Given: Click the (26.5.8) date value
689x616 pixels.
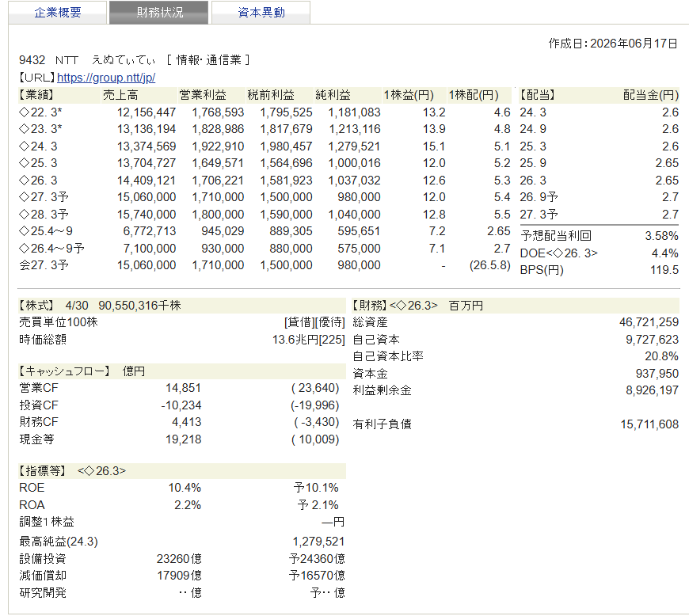Looking at the screenshot, I should [x=490, y=265].
